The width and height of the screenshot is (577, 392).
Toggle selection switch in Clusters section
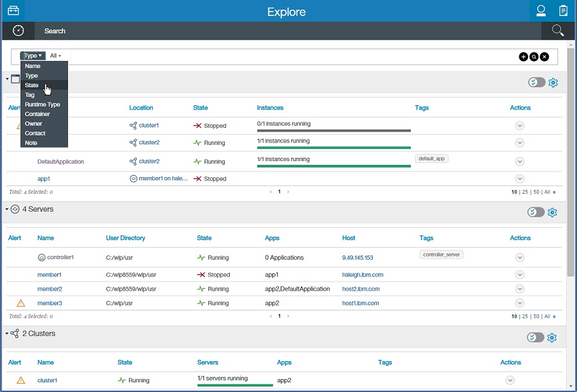click(536, 337)
